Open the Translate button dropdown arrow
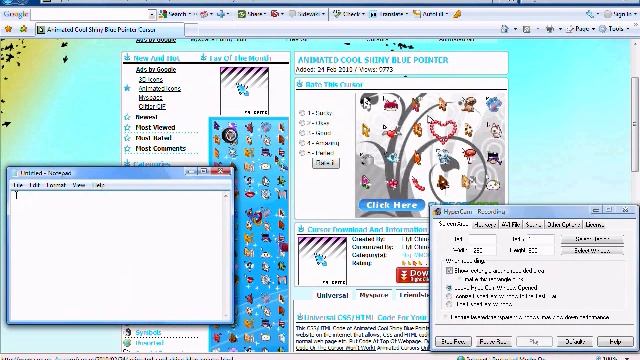 (407, 14)
